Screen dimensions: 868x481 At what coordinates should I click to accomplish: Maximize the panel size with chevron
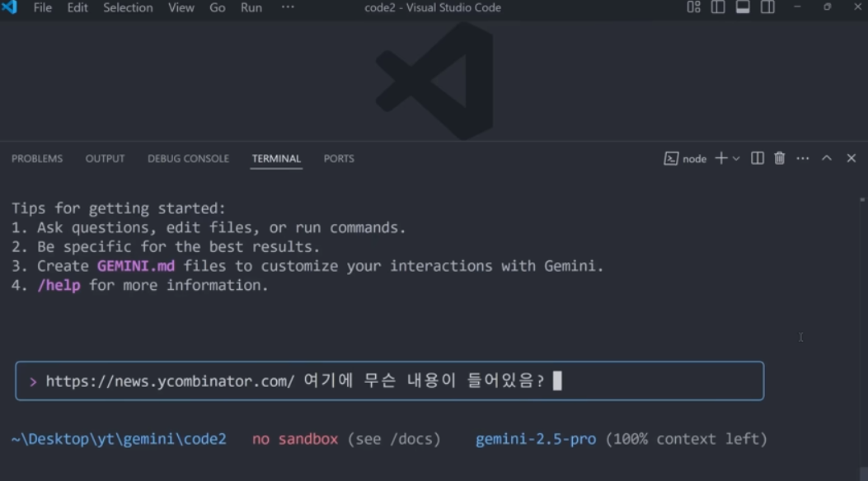point(827,158)
